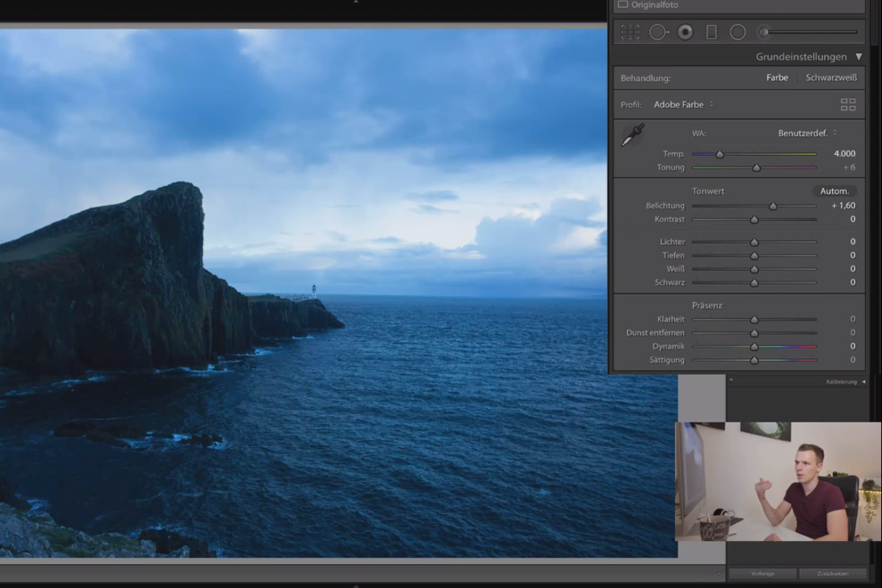Click the Weiß slider handle
Image resolution: width=882 pixels, height=588 pixels.
coord(754,269)
